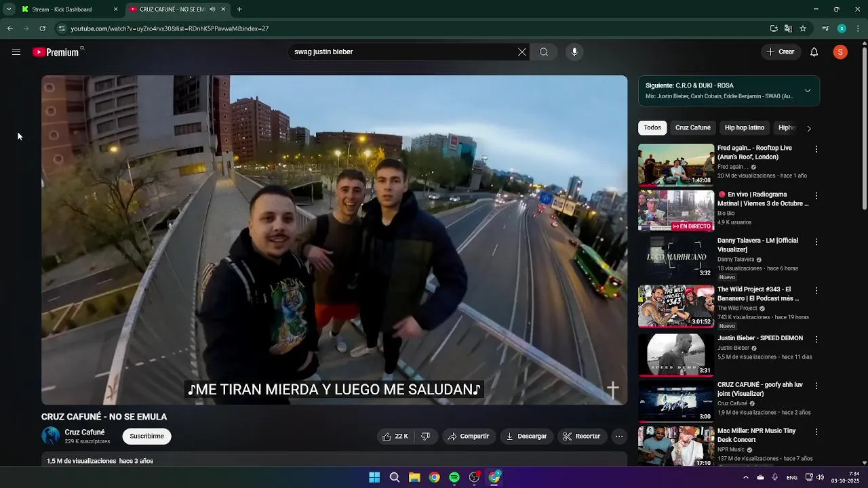Screen dimensions: 868x488
Task: Open options for Danny Talavera LM video
Action: 816,242
